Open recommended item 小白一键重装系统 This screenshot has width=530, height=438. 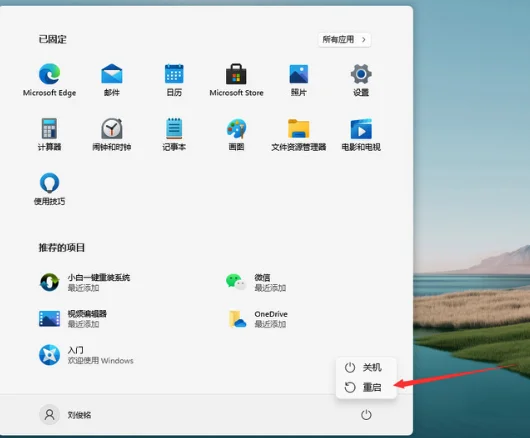(85, 283)
